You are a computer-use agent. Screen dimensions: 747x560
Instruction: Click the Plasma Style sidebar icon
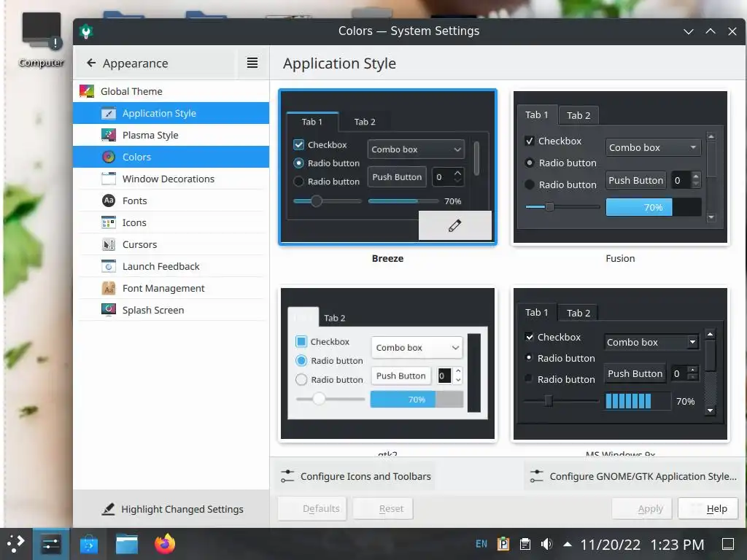pos(109,135)
